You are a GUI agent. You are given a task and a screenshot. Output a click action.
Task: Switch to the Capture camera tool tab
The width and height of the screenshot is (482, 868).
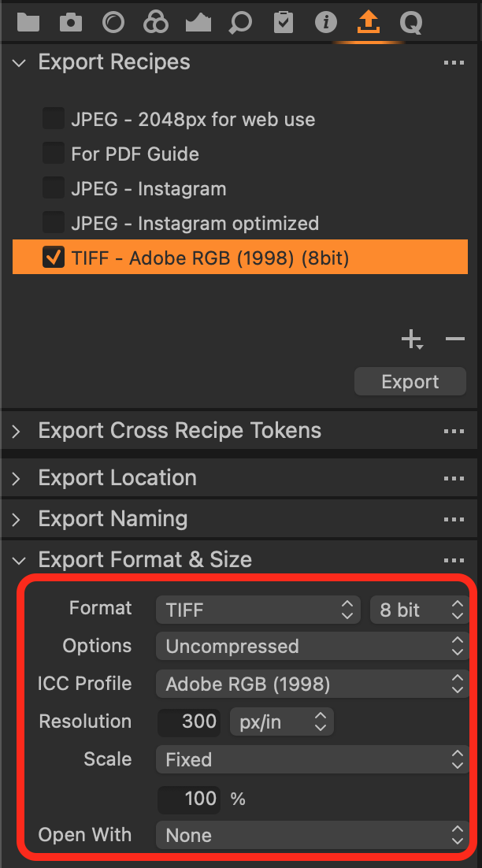70,22
